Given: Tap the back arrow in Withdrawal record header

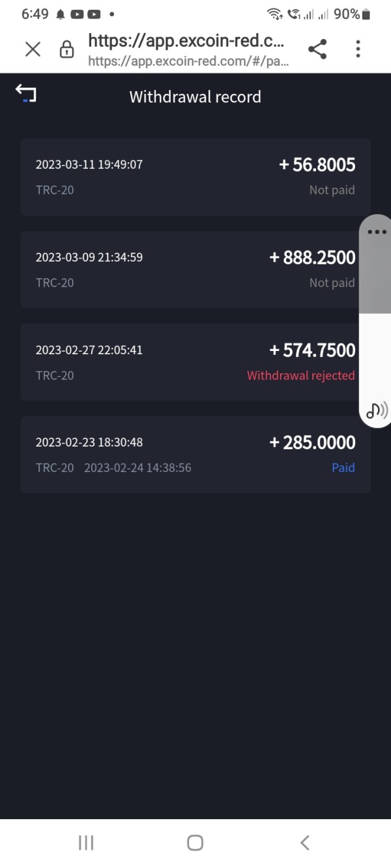Looking at the screenshot, I should (x=26, y=94).
